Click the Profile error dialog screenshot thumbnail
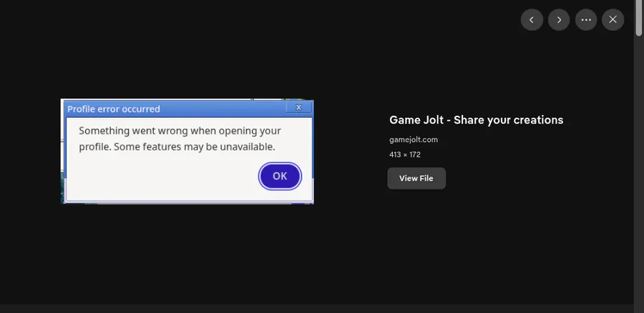The width and height of the screenshot is (644, 313). [187, 151]
